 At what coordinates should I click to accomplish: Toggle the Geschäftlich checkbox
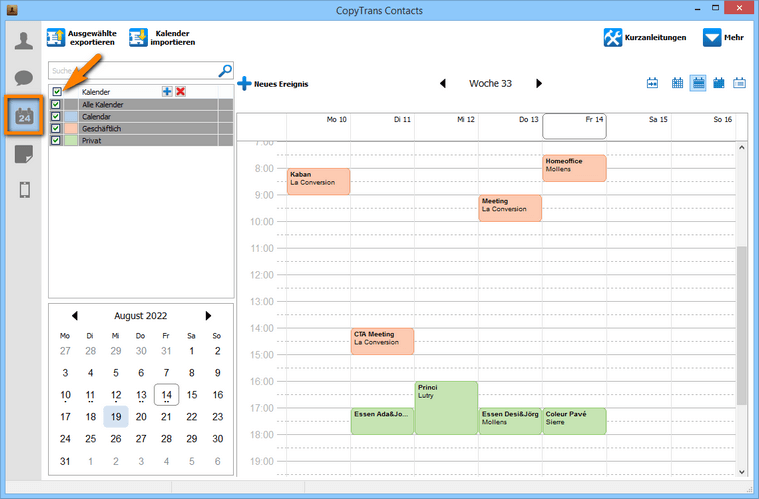coord(56,129)
